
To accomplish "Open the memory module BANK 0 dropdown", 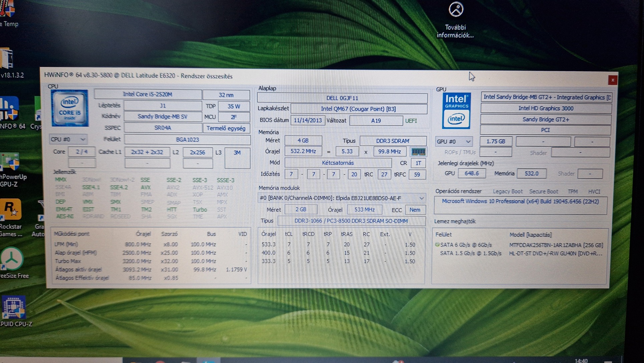I will point(342,198).
